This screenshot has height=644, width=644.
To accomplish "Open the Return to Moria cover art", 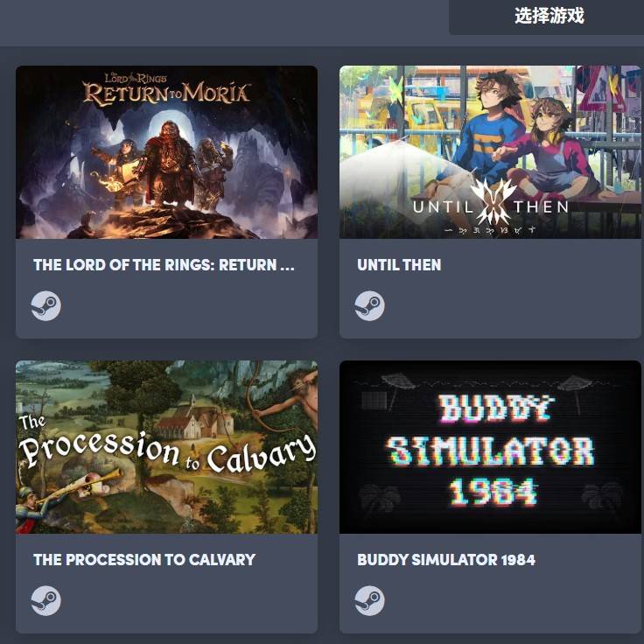I will point(166,152).
